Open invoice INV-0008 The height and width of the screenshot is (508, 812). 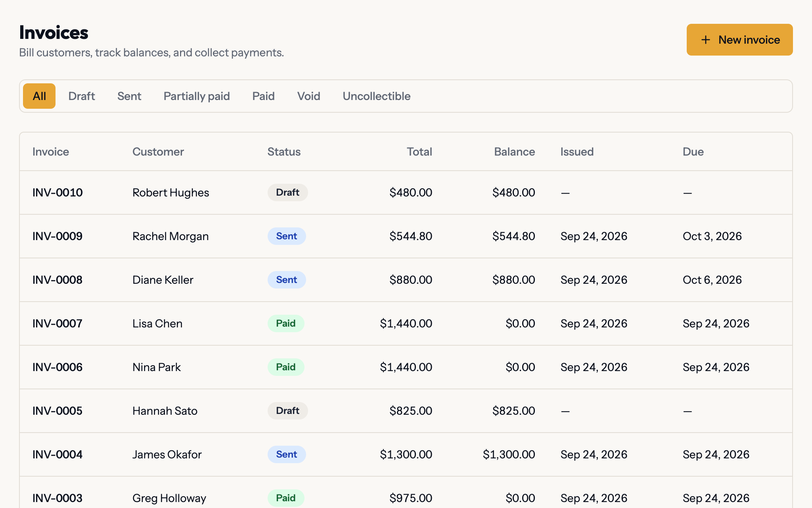click(x=57, y=280)
